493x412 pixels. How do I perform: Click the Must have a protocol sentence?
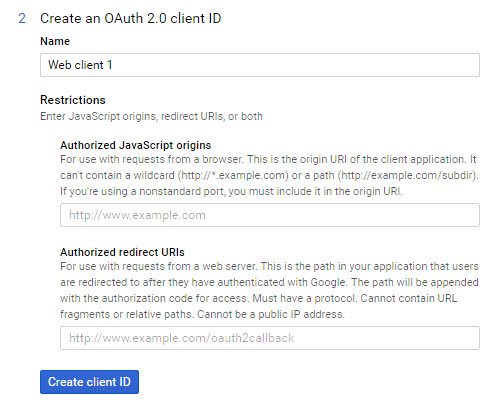pyautogui.click(x=305, y=298)
